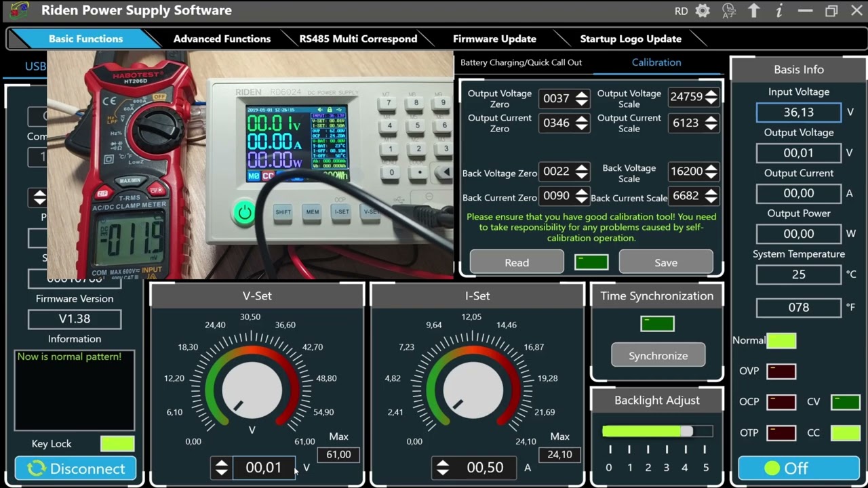Click the Riden app logo icon
Viewport: 868px width, 488px height.
click(19, 11)
